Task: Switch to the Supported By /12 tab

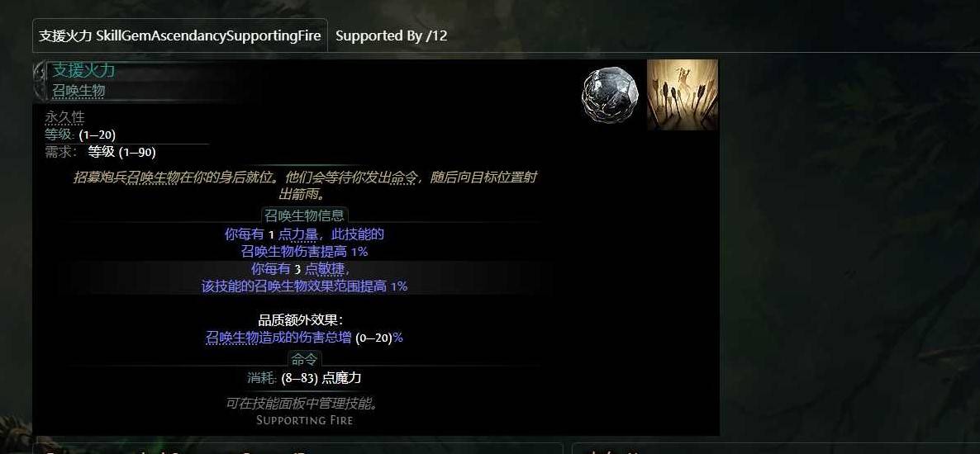Action: click(x=391, y=35)
